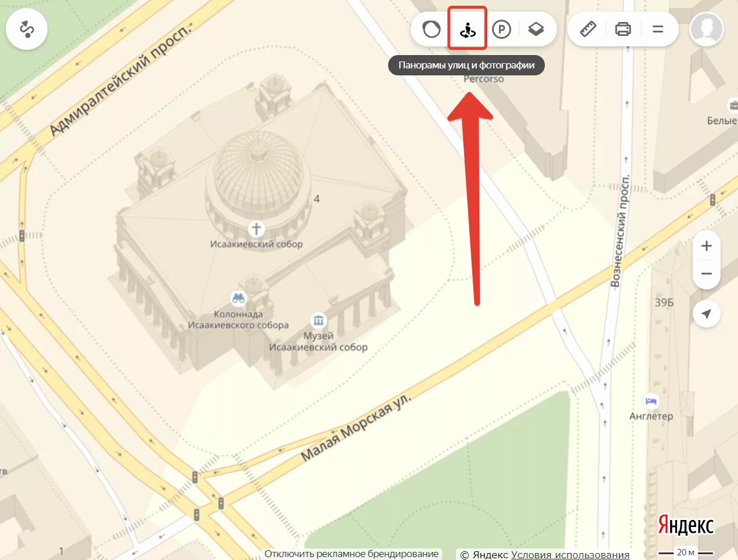738x560 pixels.
Task: Open the map layers selector
Action: (x=536, y=29)
